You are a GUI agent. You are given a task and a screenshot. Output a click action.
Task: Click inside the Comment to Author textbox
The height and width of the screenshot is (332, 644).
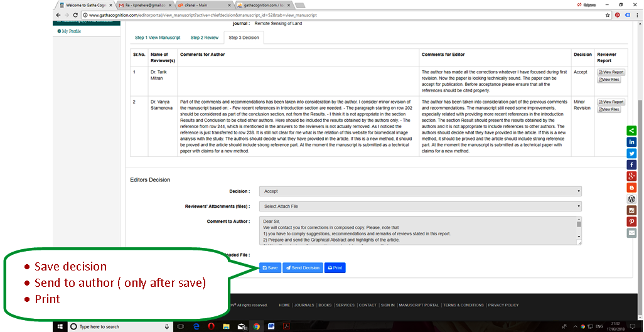click(x=414, y=230)
